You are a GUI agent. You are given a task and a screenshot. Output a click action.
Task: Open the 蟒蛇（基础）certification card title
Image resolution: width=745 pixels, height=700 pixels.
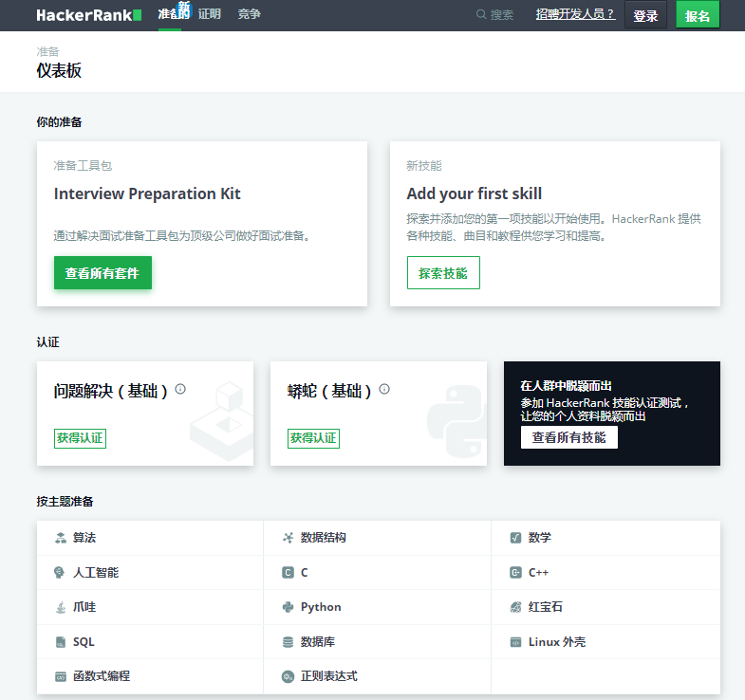pyautogui.click(x=329, y=392)
